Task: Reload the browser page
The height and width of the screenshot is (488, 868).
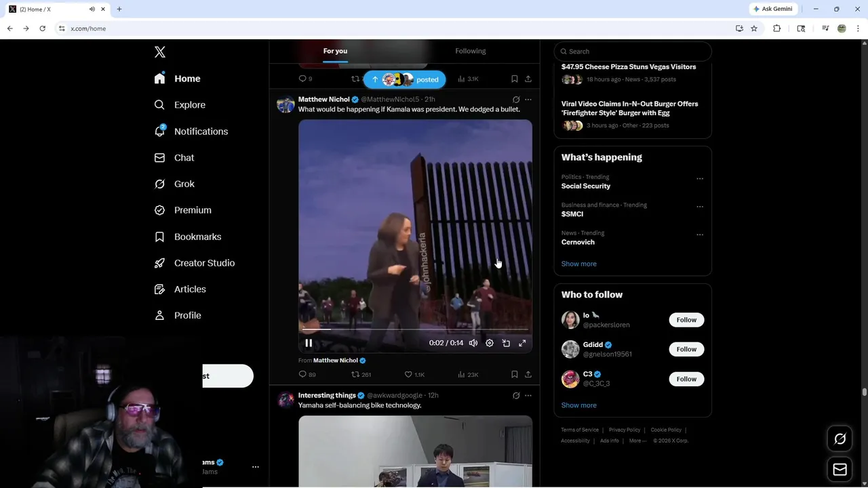Action: point(42,28)
